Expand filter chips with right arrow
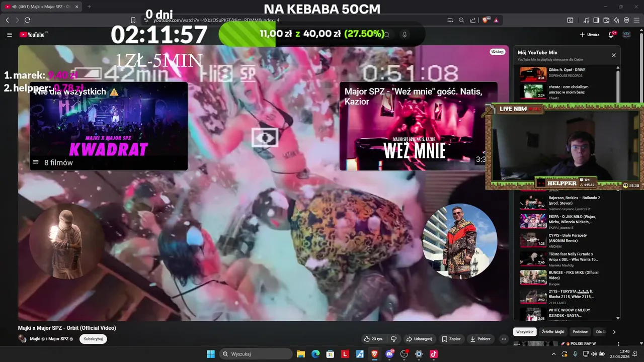 pos(614,332)
